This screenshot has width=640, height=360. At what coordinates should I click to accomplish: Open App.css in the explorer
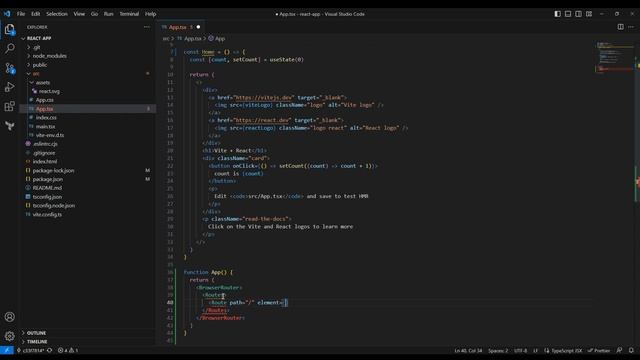point(44,100)
